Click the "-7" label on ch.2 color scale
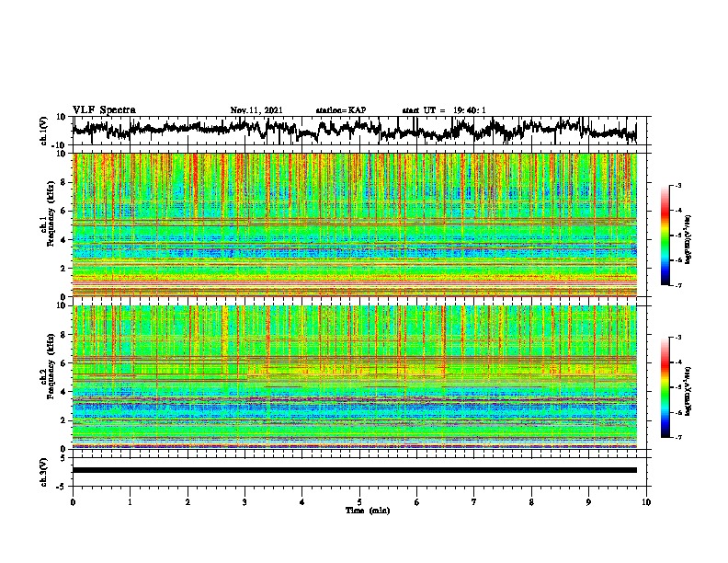The width and height of the screenshot is (728, 563). click(x=678, y=437)
